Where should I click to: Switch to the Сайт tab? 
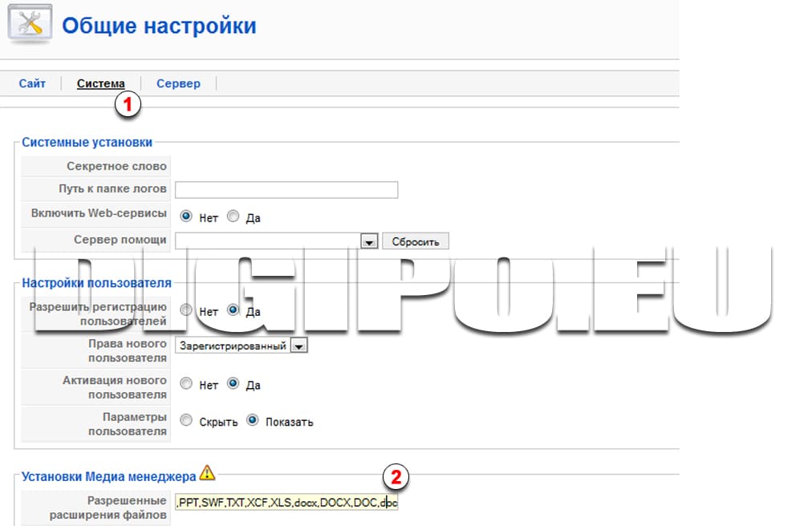click(32, 83)
